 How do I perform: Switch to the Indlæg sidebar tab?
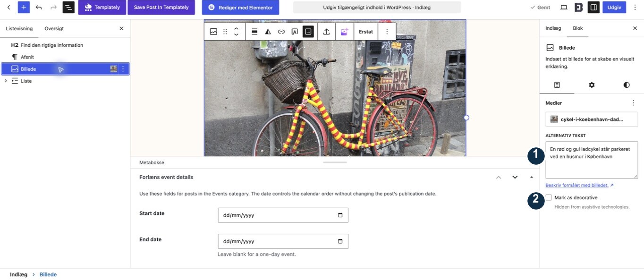tap(553, 28)
